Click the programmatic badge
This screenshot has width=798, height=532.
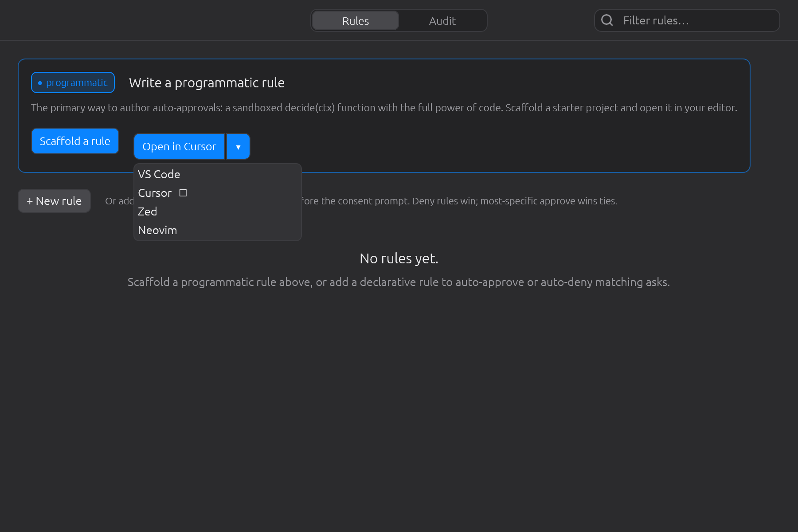pos(73,82)
